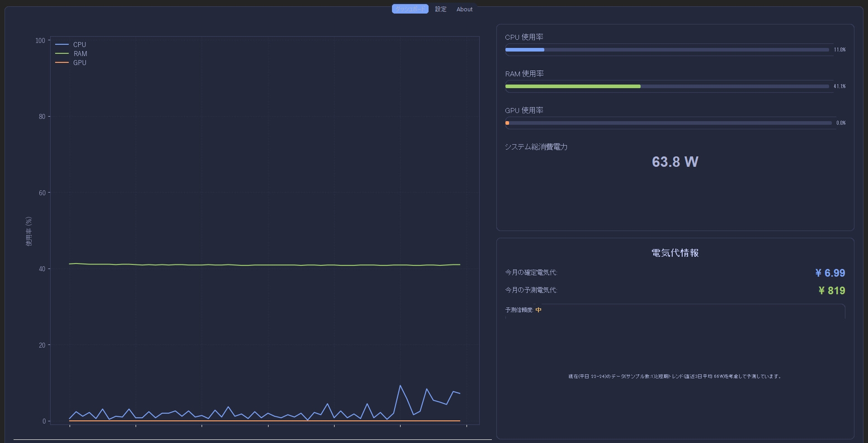Click the GPU 使用率 progress bar
The image size is (868, 443).
pos(668,123)
